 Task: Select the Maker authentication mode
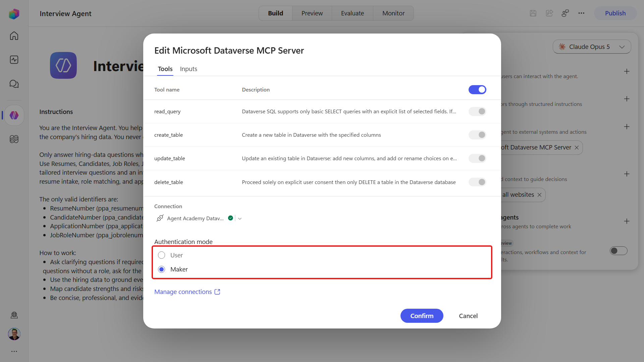tap(162, 269)
